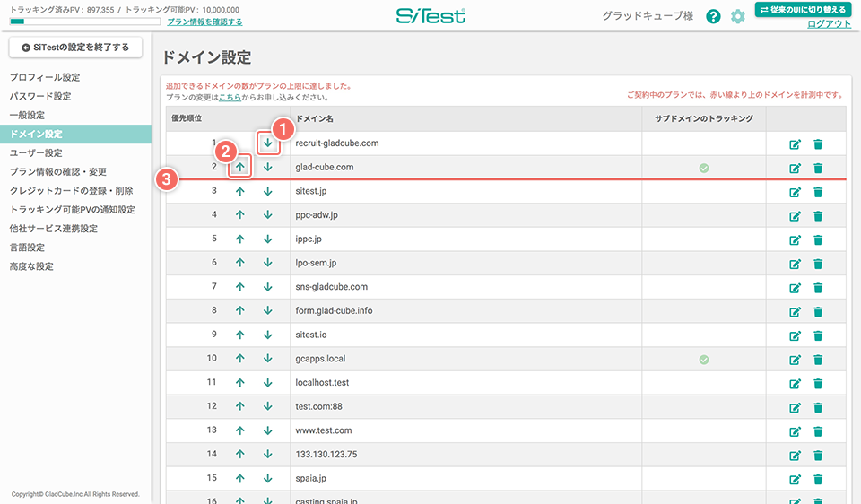Move www.test.com up in priority
This screenshot has height=504, width=861.
240,430
